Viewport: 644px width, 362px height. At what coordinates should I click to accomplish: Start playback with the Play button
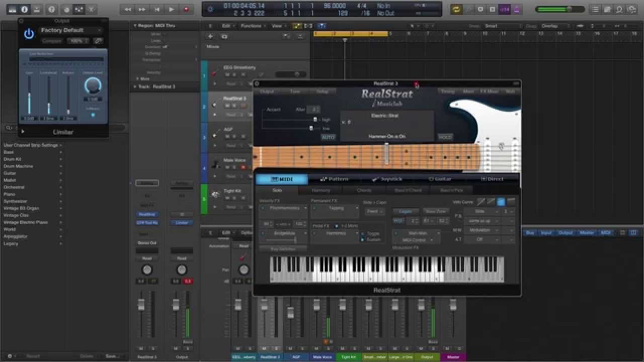tap(172, 9)
